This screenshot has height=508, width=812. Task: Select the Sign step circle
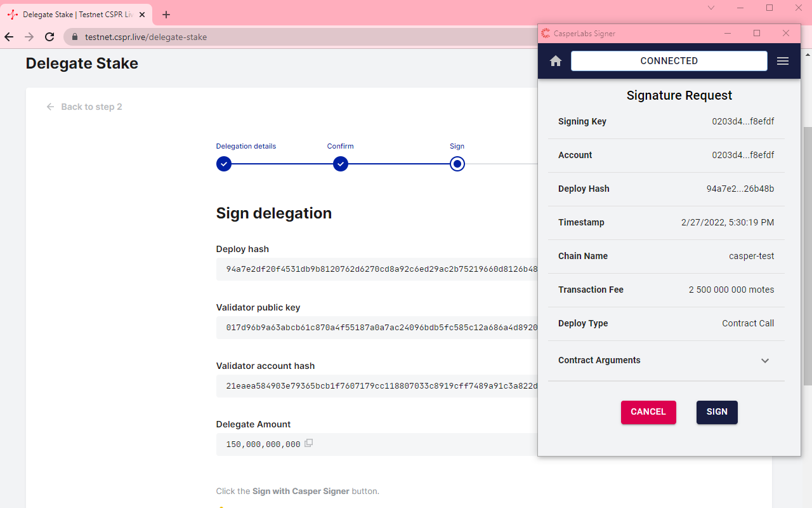(457, 164)
